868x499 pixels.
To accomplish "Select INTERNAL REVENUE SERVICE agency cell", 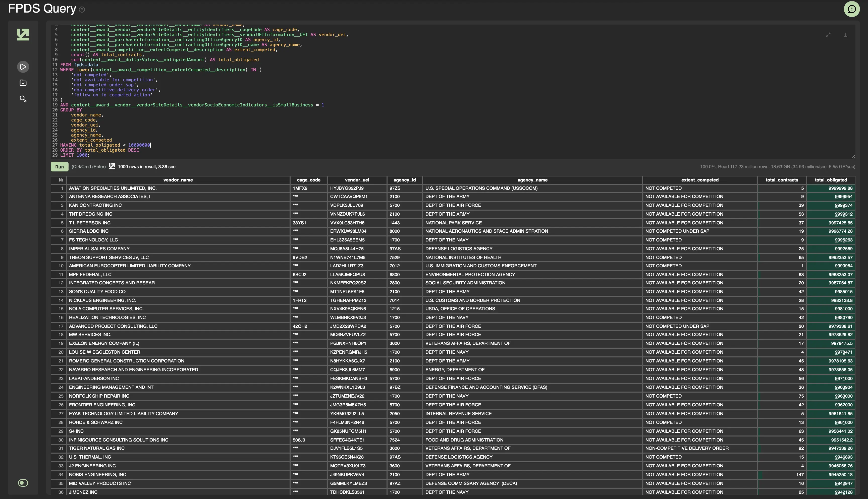I will coord(532,414).
